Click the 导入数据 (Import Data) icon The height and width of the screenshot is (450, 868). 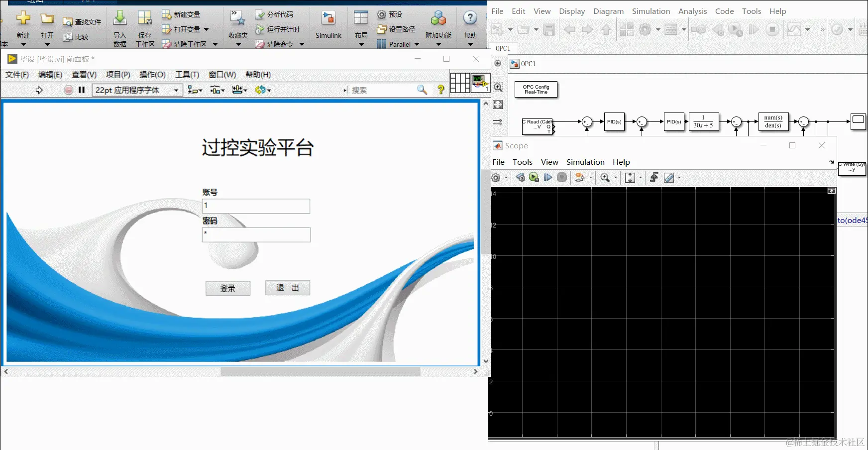pos(120,18)
